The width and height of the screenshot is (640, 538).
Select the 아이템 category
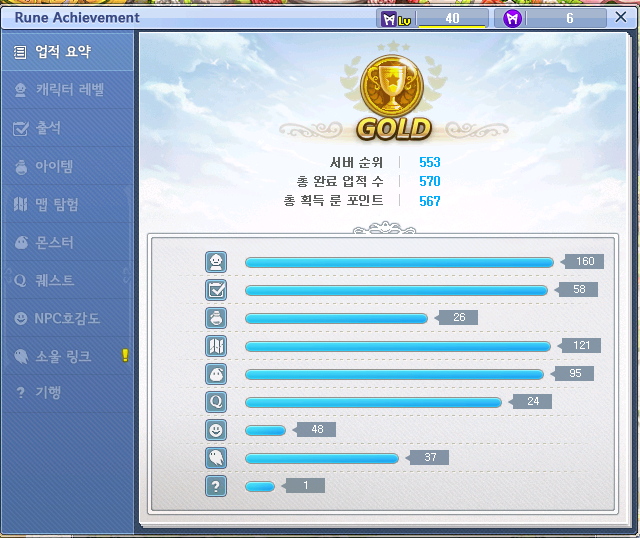click(67, 166)
